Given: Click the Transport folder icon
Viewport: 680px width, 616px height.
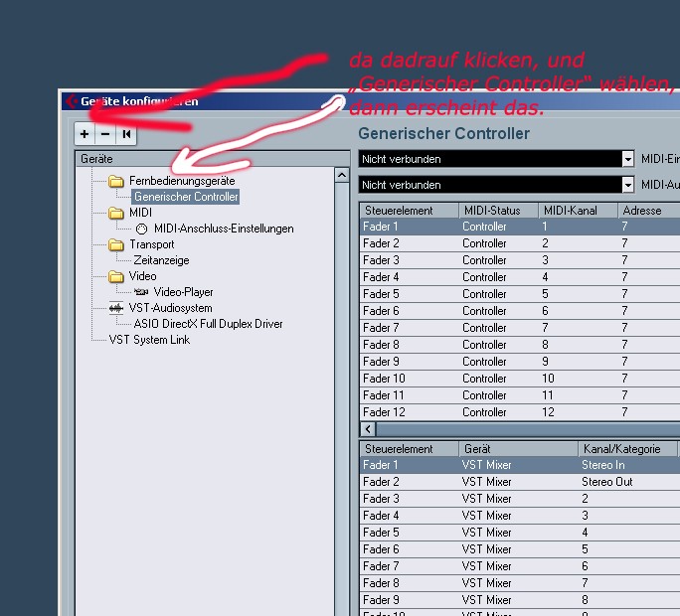Looking at the screenshot, I should (116, 244).
